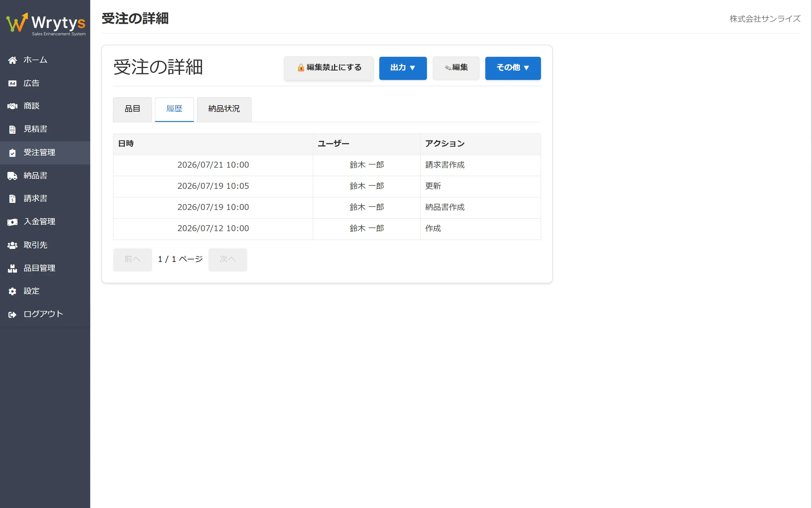This screenshot has height=508, width=812.
Task: Click the 請求書作成 action cell
Action: 480,165
